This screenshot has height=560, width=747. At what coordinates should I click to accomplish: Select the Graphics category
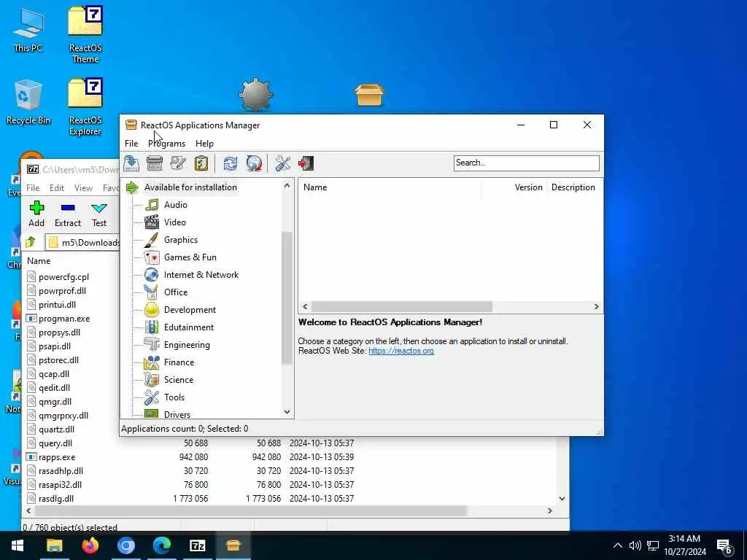(181, 240)
